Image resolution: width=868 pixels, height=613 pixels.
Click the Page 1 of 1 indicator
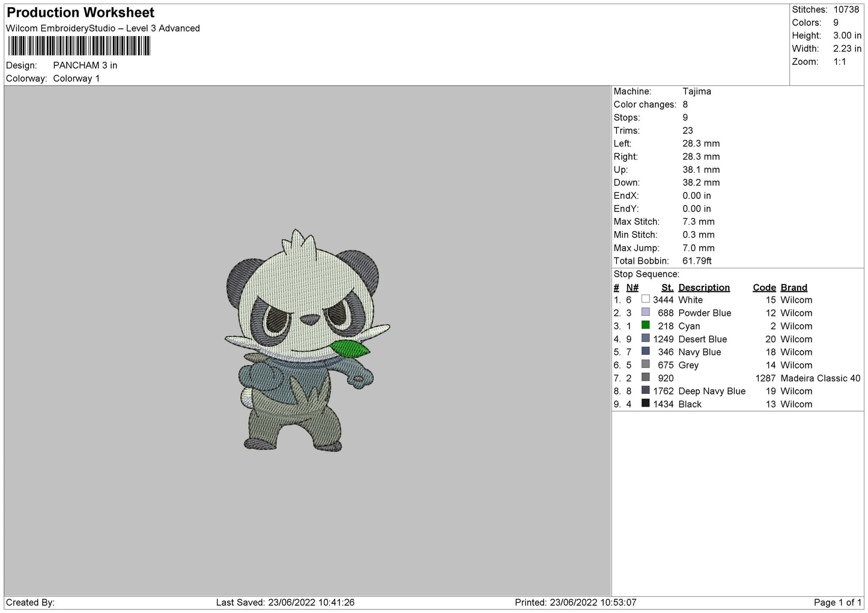click(837, 602)
